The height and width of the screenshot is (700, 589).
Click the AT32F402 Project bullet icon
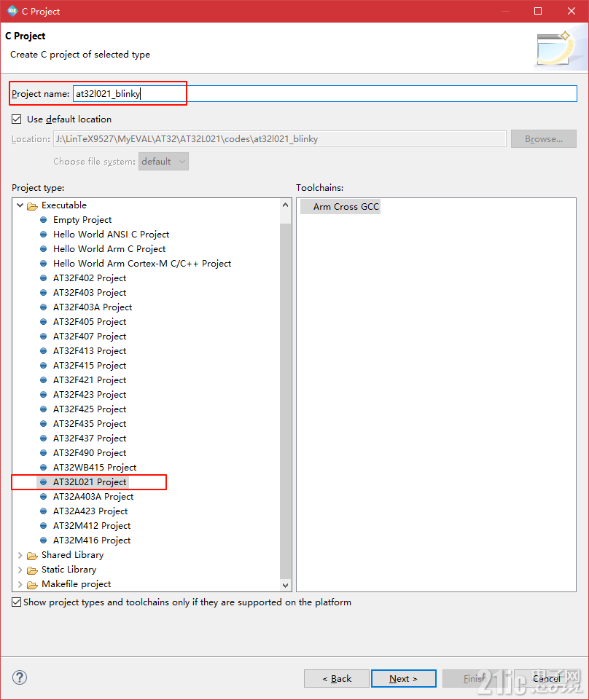coord(43,278)
